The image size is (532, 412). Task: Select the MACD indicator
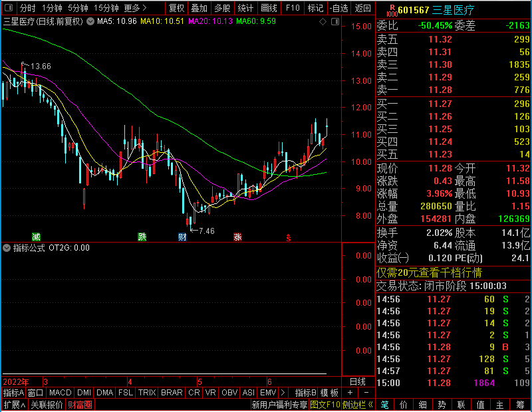pos(60,393)
